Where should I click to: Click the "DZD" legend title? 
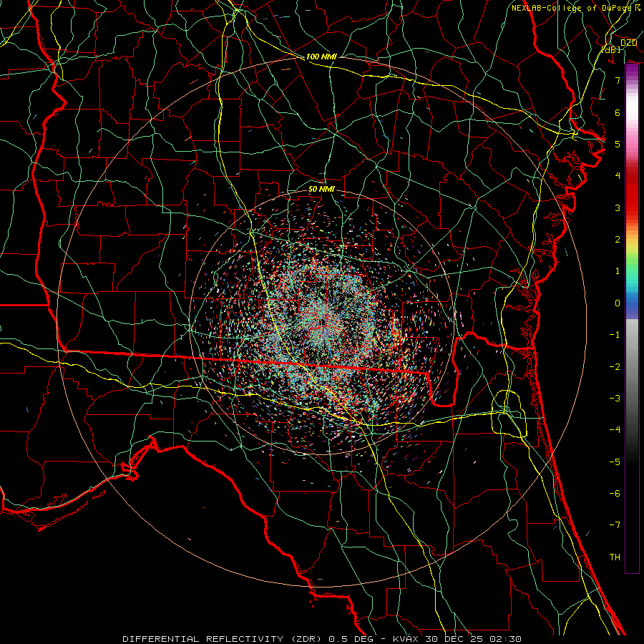628,43
